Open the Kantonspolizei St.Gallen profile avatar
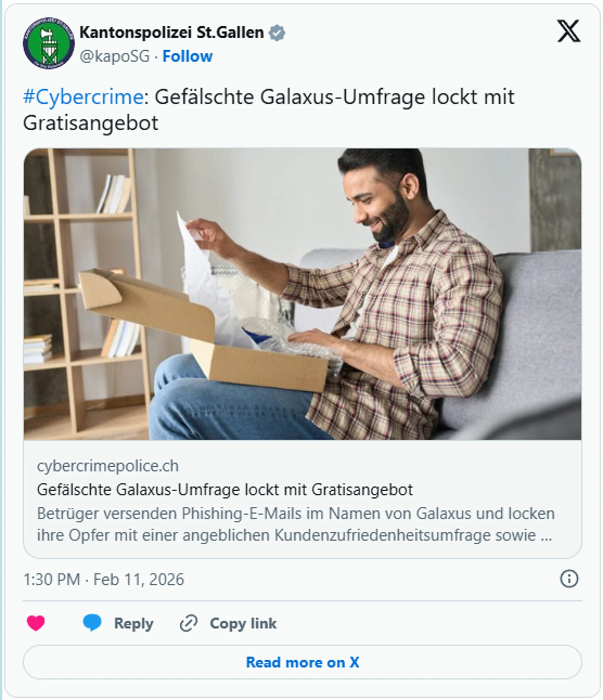 pyautogui.click(x=49, y=43)
